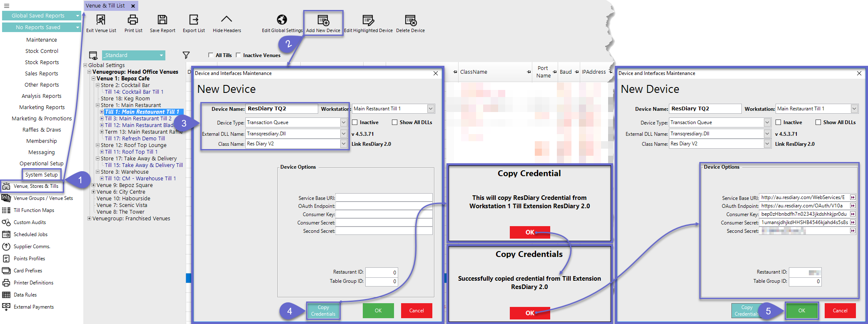
Task: Click the Save Report disk icon
Action: tap(162, 20)
